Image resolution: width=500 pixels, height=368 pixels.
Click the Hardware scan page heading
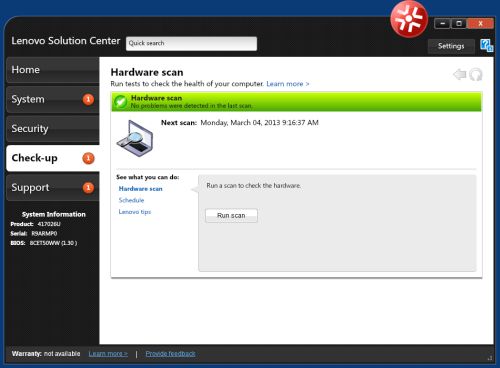[147, 72]
